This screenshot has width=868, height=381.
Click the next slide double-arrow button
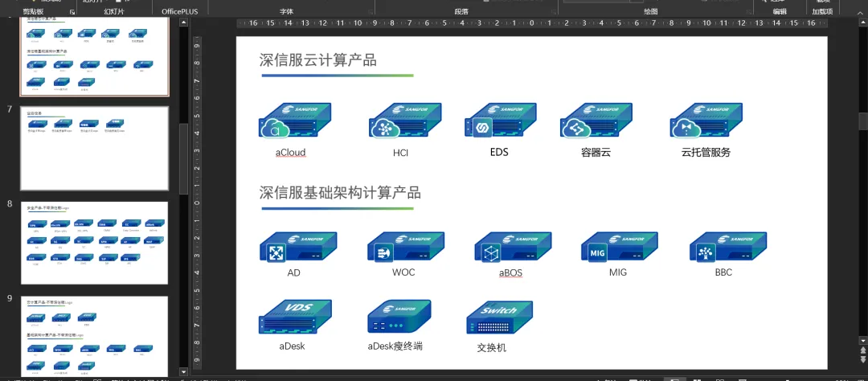point(863,360)
